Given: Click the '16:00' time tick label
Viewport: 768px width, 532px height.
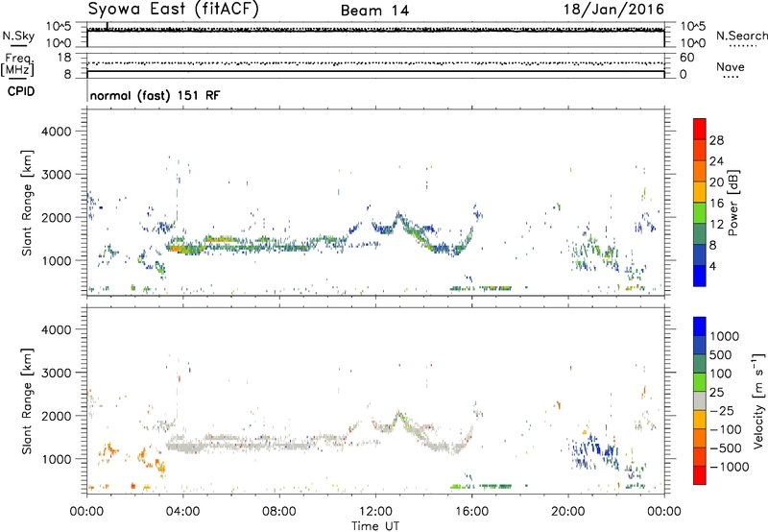Looking at the screenshot, I should [x=471, y=512].
